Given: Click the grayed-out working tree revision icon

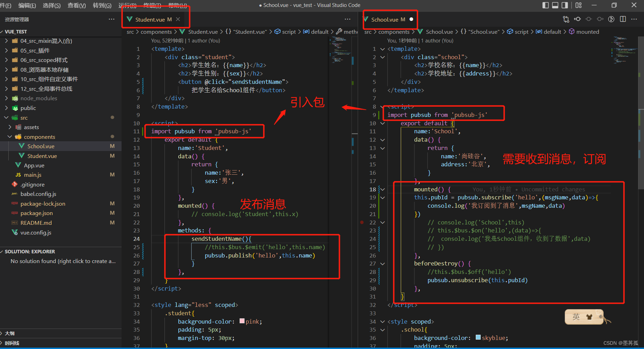Looking at the screenshot, I should click(x=589, y=19).
